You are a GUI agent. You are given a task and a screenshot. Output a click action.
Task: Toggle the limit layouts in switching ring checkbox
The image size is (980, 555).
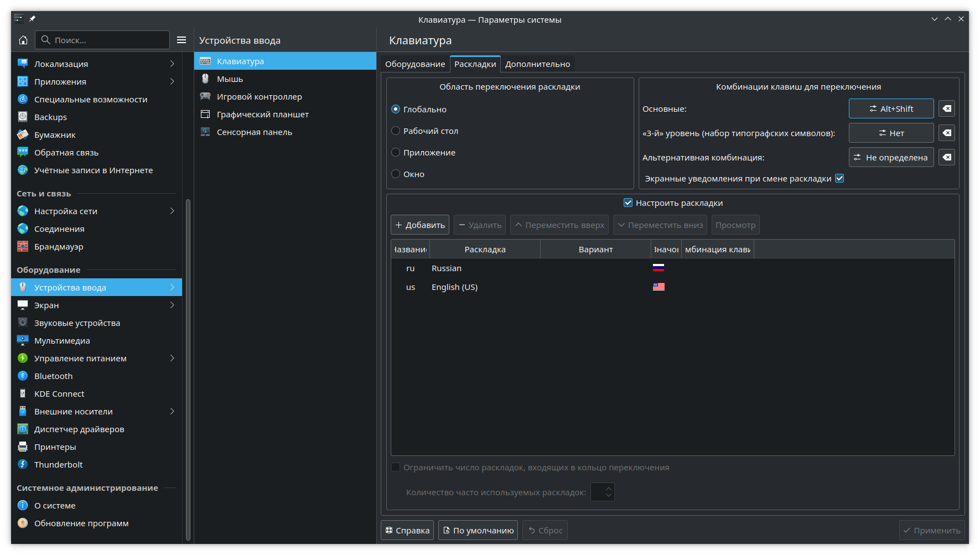click(396, 467)
